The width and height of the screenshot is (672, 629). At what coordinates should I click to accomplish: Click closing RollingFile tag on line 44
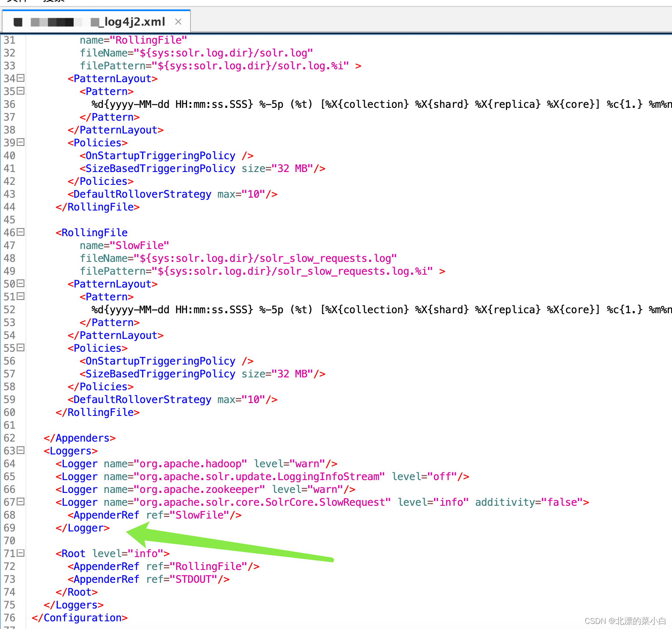[98, 207]
